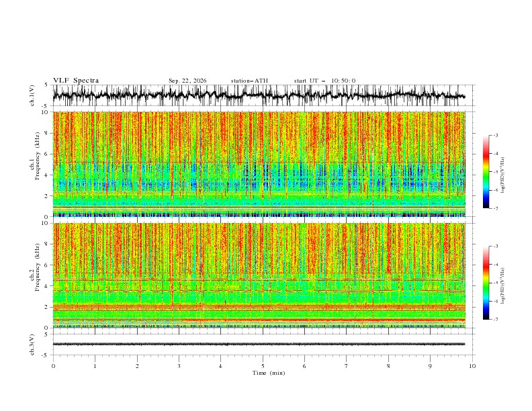Click the ch.1 top color scale bar
The image size is (532, 411).
pyautogui.click(x=486, y=172)
